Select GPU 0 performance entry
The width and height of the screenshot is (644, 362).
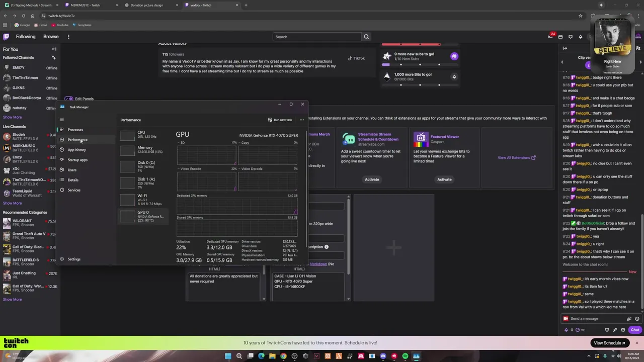(144, 216)
